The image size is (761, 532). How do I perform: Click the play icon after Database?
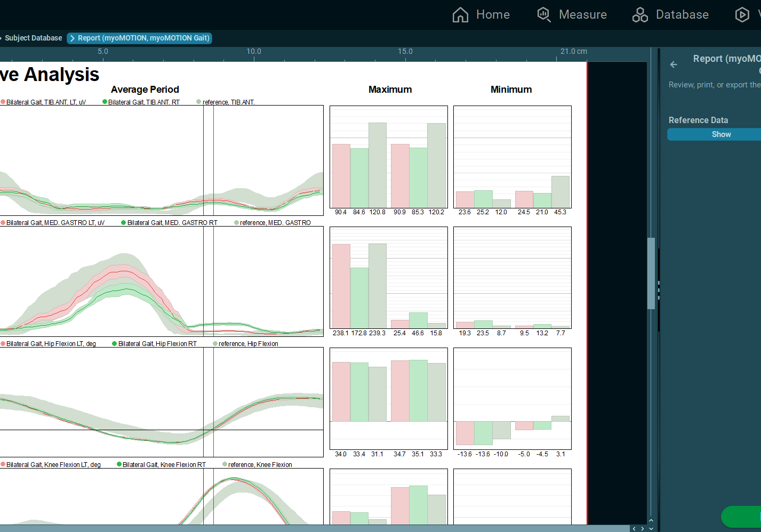742,14
